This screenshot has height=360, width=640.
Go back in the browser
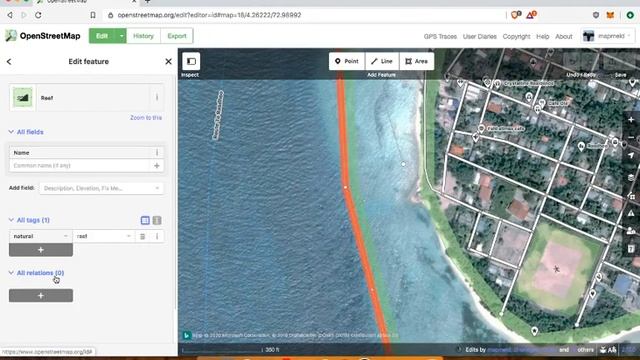tap(10, 15)
